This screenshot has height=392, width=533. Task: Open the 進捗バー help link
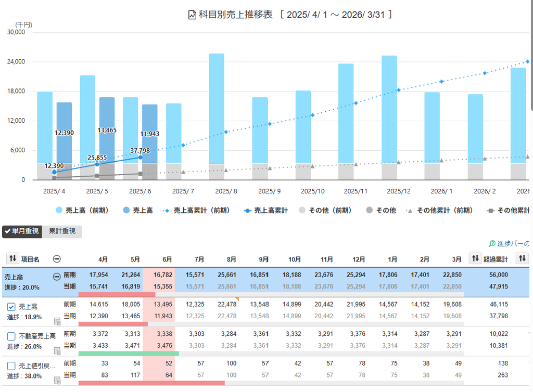point(509,243)
